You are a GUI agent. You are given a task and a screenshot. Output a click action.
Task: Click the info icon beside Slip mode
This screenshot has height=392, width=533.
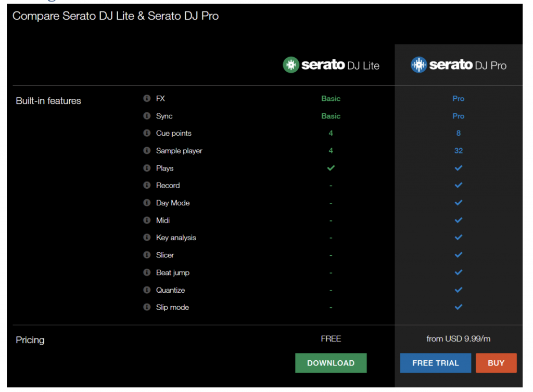146,307
